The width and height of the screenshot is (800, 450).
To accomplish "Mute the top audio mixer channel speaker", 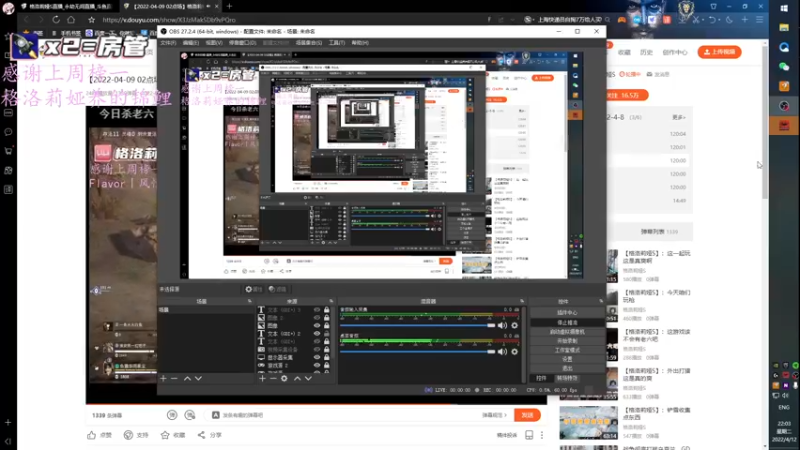I will (x=503, y=326).
